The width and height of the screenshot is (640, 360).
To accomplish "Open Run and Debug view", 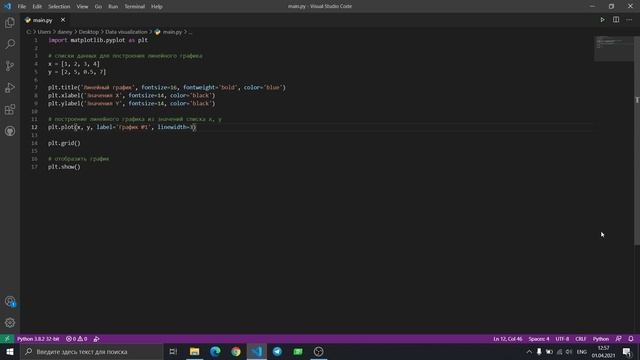I will point(10,87).
